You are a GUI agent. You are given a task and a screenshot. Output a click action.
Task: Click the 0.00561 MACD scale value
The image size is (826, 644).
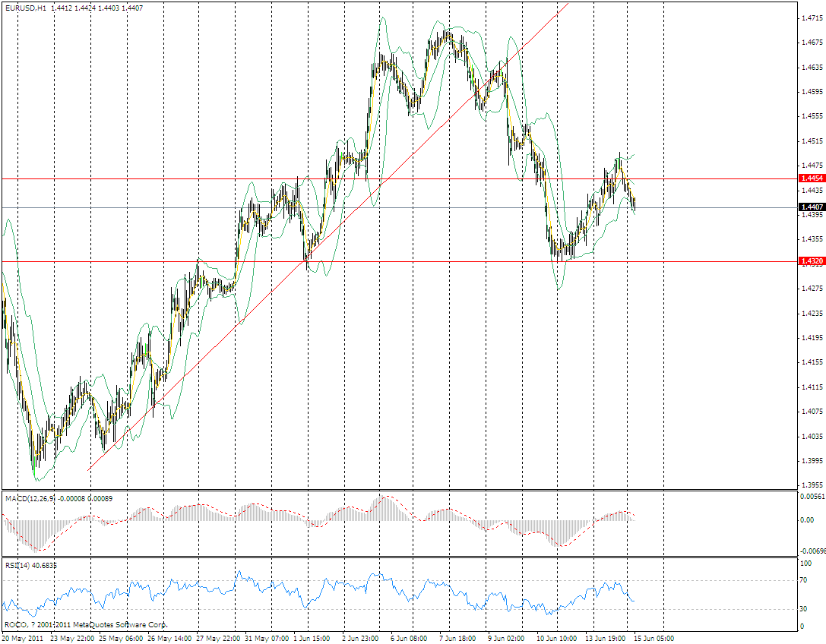click(x=812, y=496)
